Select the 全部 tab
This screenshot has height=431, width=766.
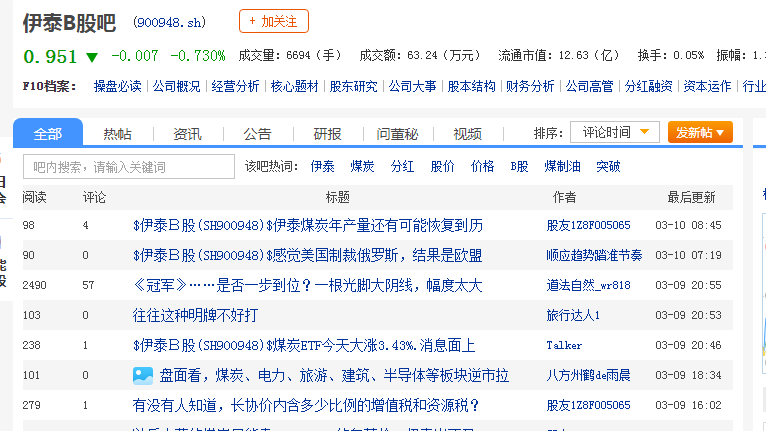click(x=48, y=133)
